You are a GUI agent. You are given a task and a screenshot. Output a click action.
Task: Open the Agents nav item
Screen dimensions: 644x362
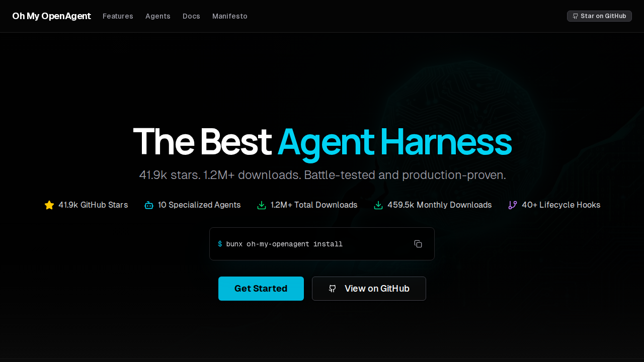pyautogui.click(x=158, y=16)
